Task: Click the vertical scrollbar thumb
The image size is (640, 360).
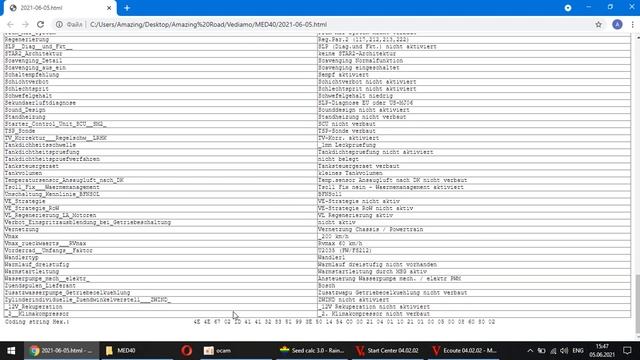Action: pyautogui.click(x=637, y=304)
